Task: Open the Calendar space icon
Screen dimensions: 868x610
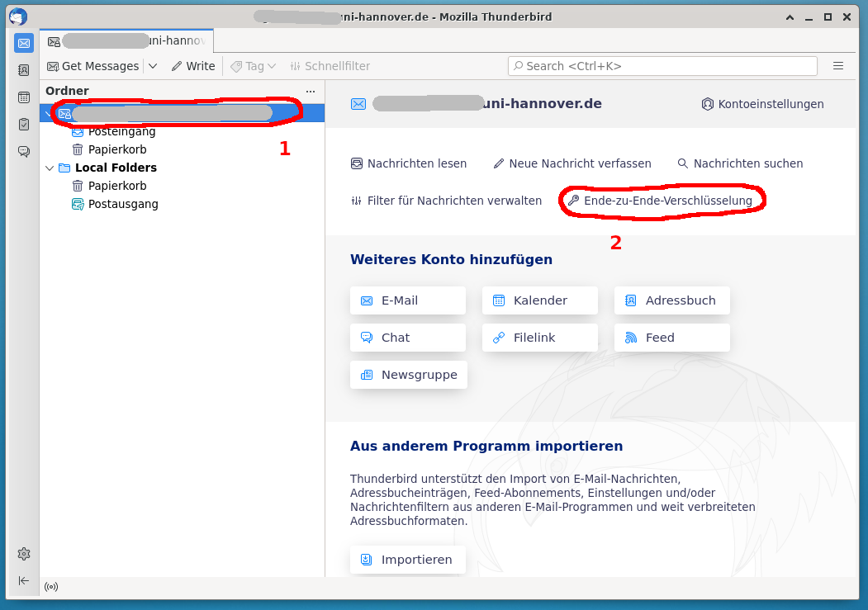Action: (x=24, y=97)
